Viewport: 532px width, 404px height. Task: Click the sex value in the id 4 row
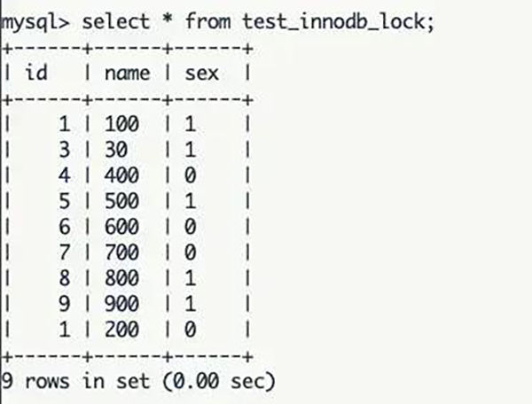tap(191, 175)
